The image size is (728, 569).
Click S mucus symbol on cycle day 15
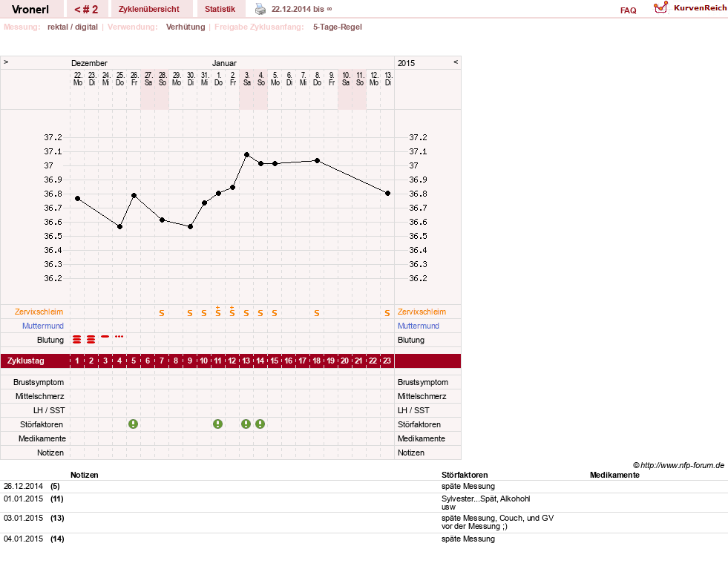(275, 313)
